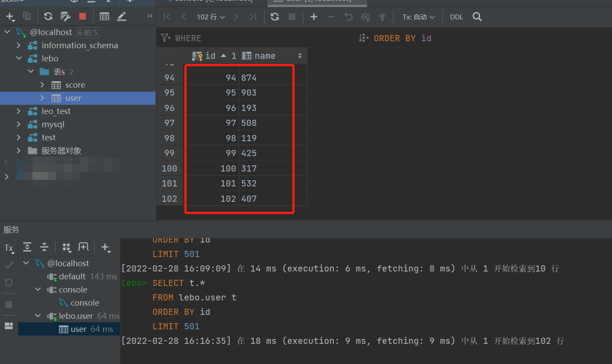Toggle sort arrows on the name column
Screen dimensions: 612x364
(300, 56)
